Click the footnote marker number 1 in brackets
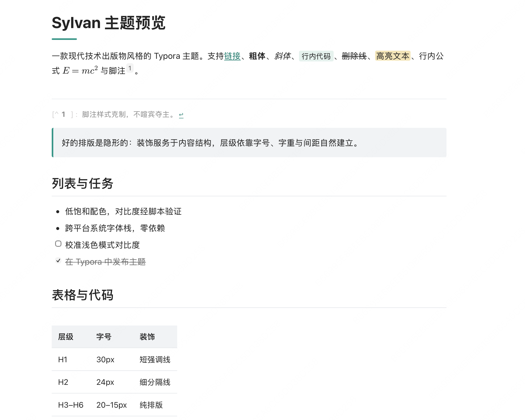 click(x=63, y=114)
